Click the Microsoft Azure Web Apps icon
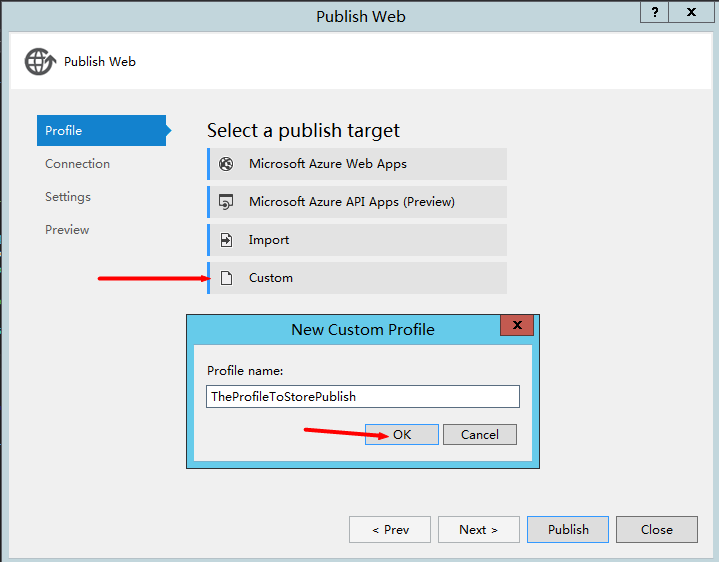Image resolution: width=719 pixels, height=562 pixels. click(x=226, y=164)
